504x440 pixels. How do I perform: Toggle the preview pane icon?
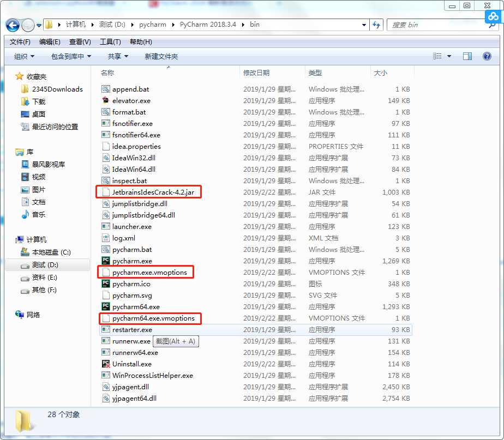467,56
